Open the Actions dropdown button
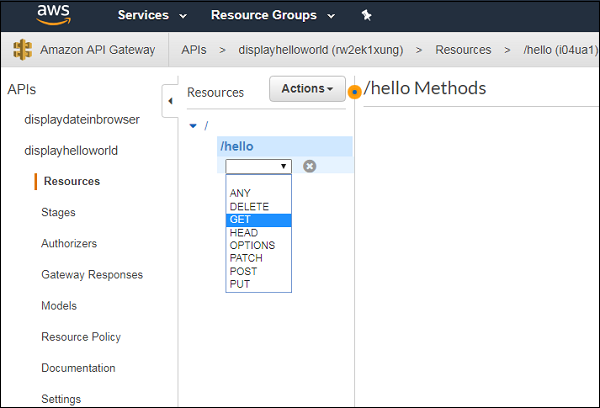 307,89
